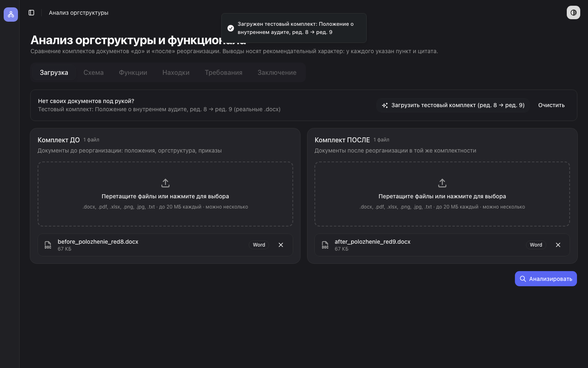The width and height of the screenshot is (588, 368).
Task: Go to the Требования tab
Action: pos(223,72)
